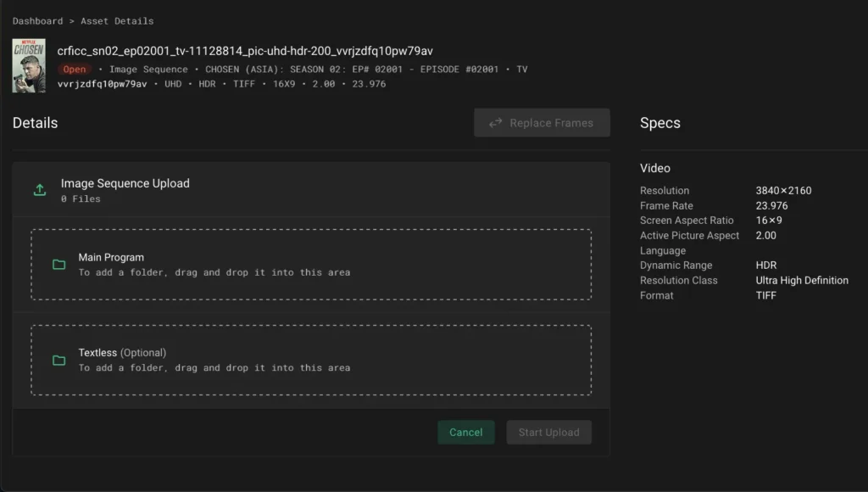This screenshot has height=492, width=868.
Task: Select the asset filename title text
Action: [245, 51]
